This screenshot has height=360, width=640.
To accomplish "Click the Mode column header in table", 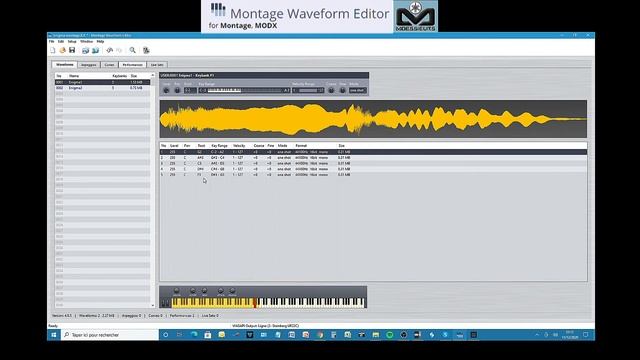I will click(x=282, y=146).
